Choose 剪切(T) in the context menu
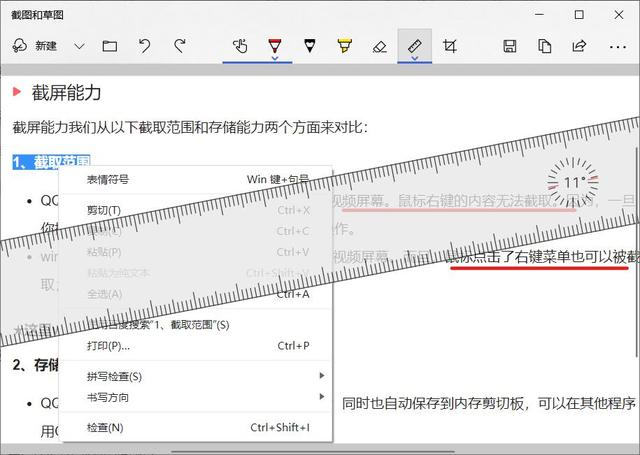Image resolution: width=640 pixels, height=455 pixels. tap(197, 210)
